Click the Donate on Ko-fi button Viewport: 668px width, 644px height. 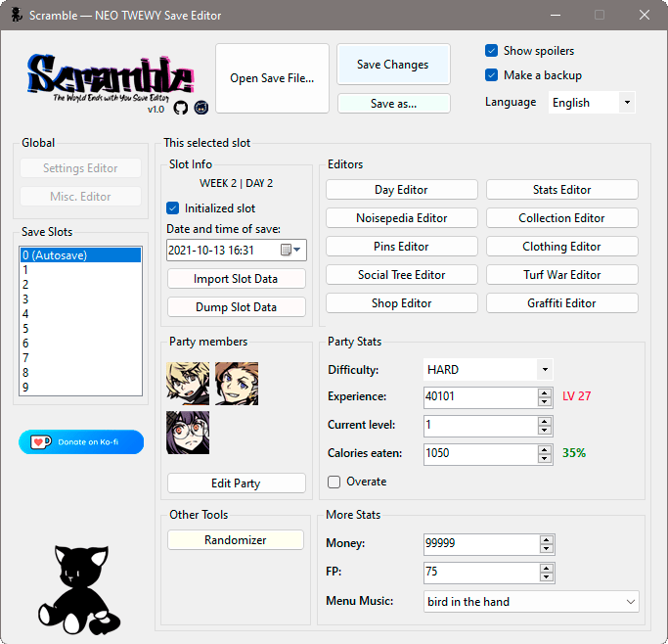click(81, 441)
